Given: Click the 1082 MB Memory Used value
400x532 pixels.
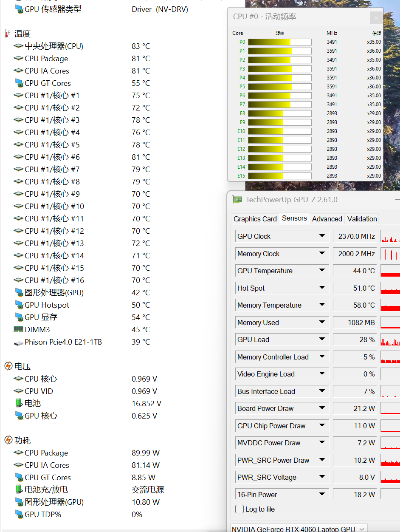Looking at the screenshot, I should (x=355, y=323).
